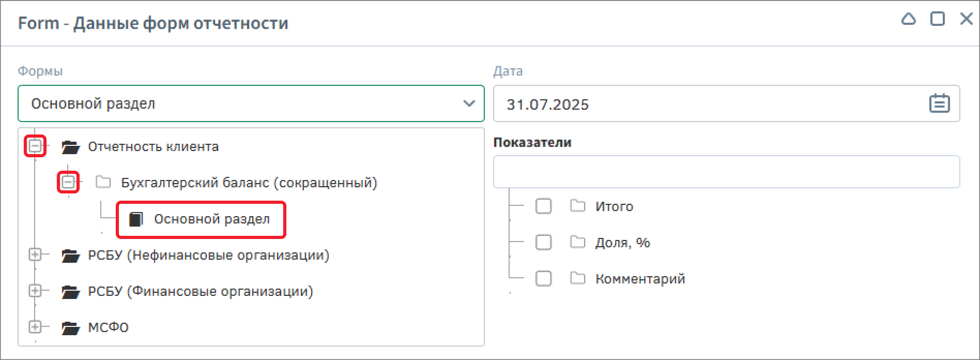Select Основной раздел in the tree
The image size is (980, 360).
pyautogui.click(x=211, y=219)
